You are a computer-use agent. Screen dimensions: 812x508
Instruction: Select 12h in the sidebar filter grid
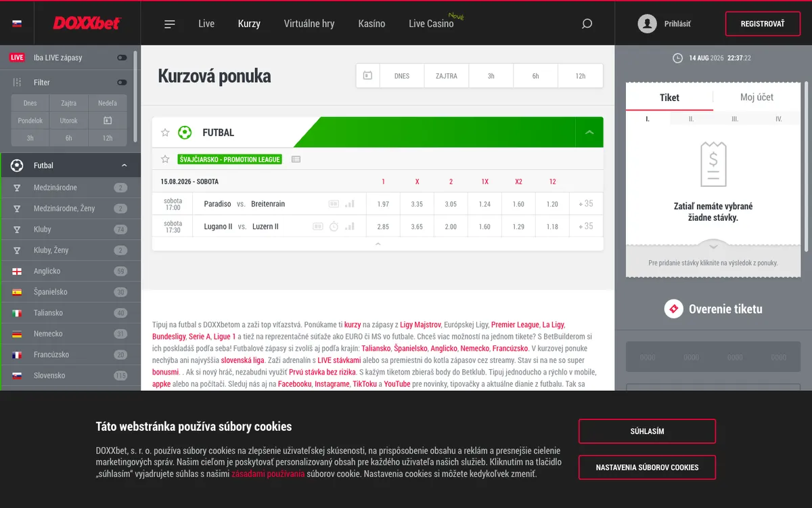coord(108,138)
